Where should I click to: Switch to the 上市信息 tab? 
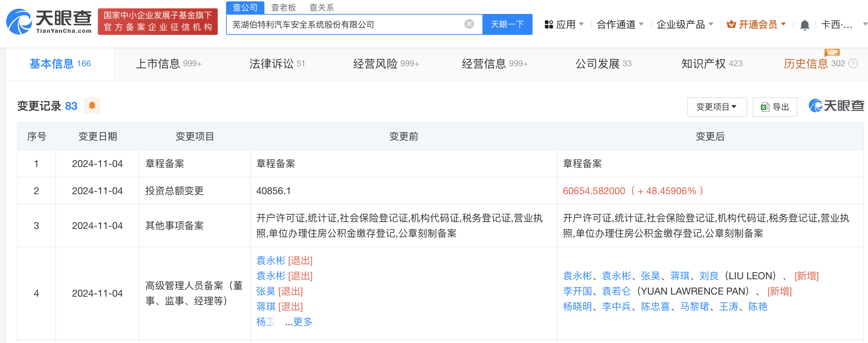[x=169, y=64]
